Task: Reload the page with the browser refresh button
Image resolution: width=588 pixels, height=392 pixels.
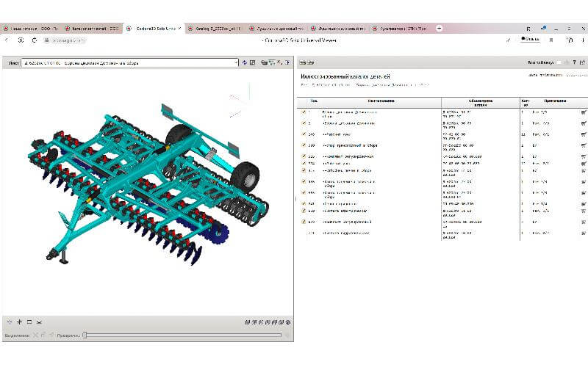Action: click(34, 40)
